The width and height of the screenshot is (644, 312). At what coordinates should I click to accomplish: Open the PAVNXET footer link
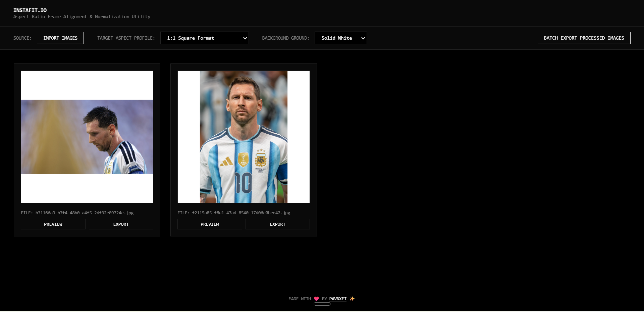click(338, 299)
